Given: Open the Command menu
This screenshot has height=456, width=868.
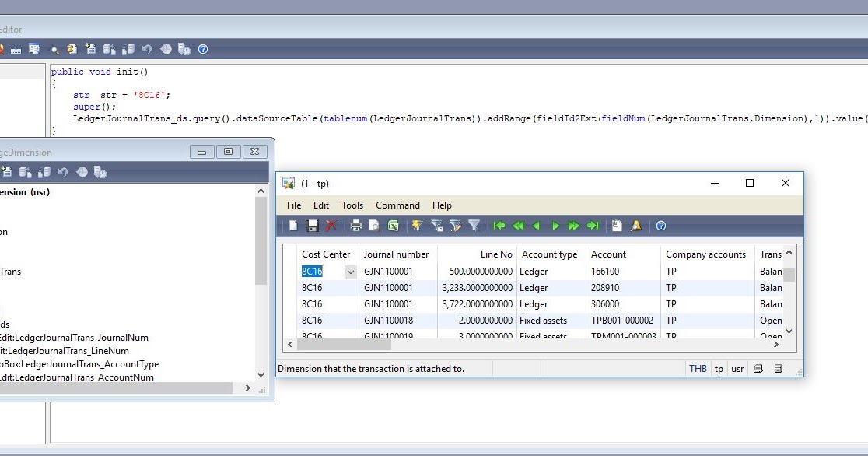Looking at the screenshot, I should 397,205.
